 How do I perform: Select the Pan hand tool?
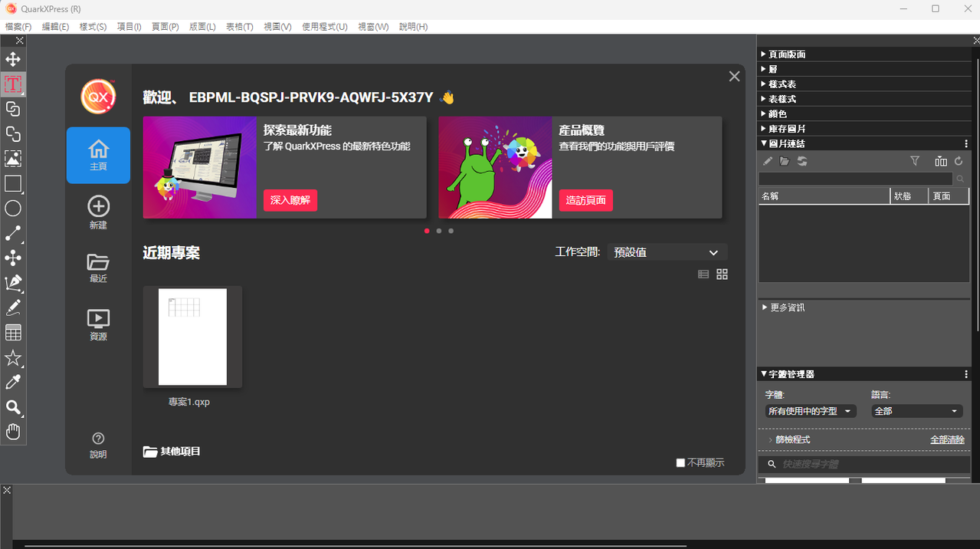coord(13,432)
